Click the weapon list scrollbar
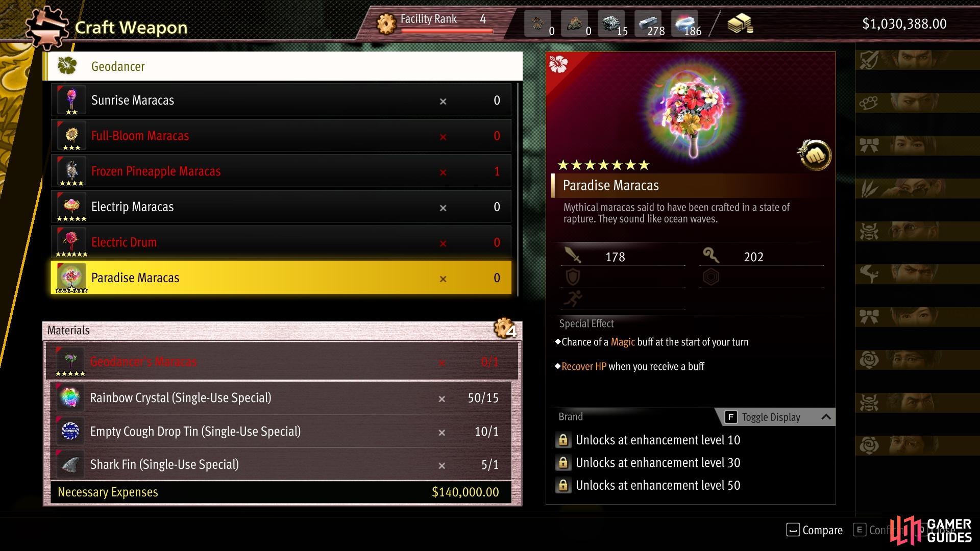The width and height of the screenshot is (980, 551). tap(518, 189)
